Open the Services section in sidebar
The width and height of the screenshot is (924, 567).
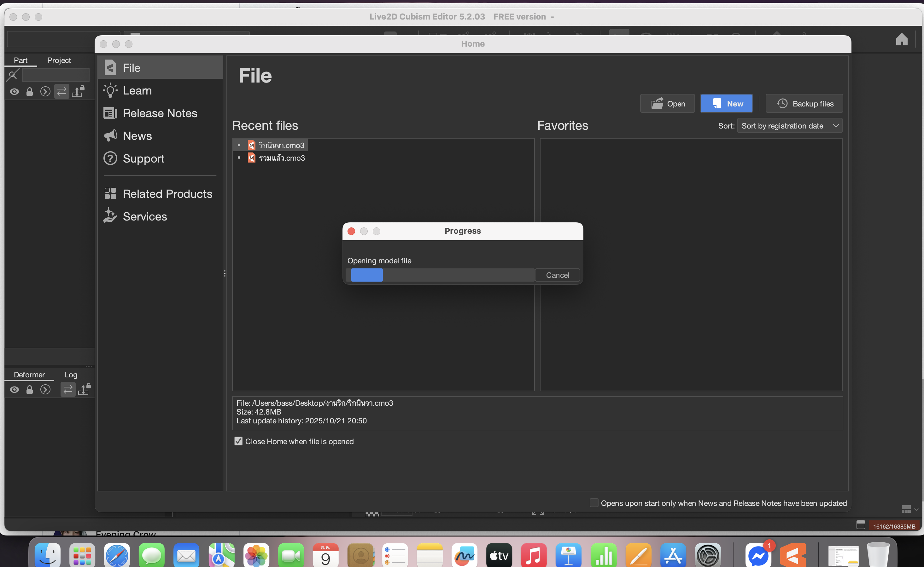[x=144, y=216]
